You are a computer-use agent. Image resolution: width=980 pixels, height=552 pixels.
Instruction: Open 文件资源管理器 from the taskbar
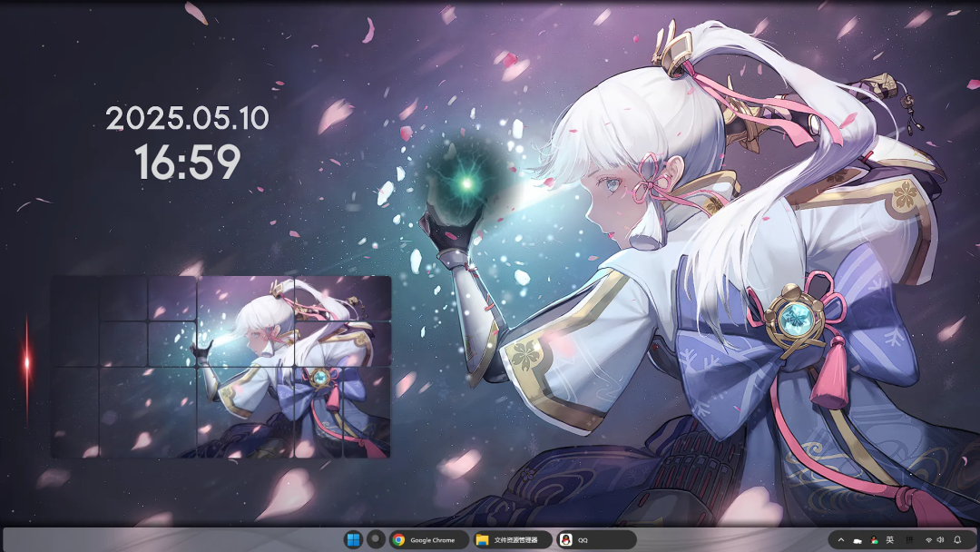tap(511, 539)
